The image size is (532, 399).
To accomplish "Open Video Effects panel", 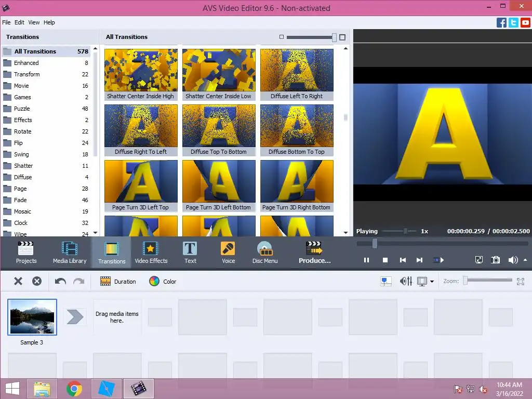I will click(x=151, y=252).
